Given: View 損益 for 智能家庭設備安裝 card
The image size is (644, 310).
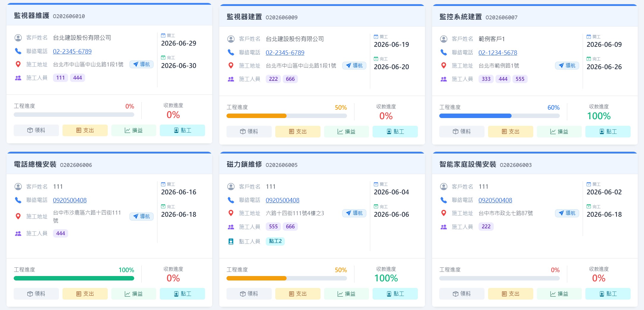Looking at the screenshot, I should click(x=559, y=294).
